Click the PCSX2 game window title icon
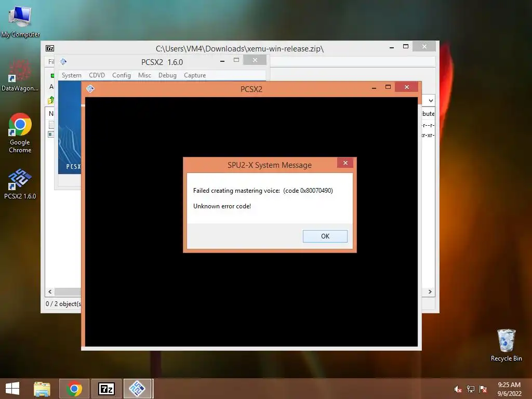Image resolution: width=532 pixels, height=399 pixels. point(90,89)
